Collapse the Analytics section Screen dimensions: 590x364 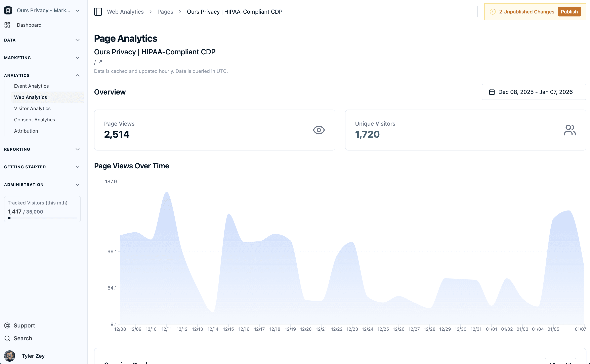click(x=77, y=75)
